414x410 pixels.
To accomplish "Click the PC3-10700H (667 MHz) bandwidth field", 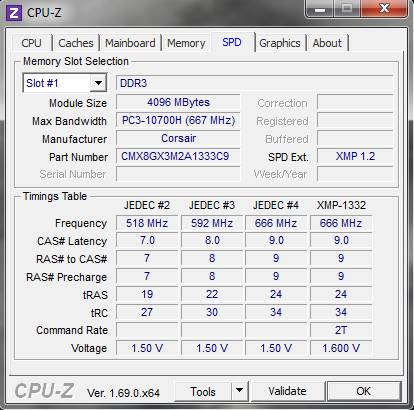I will coord(178,120).
